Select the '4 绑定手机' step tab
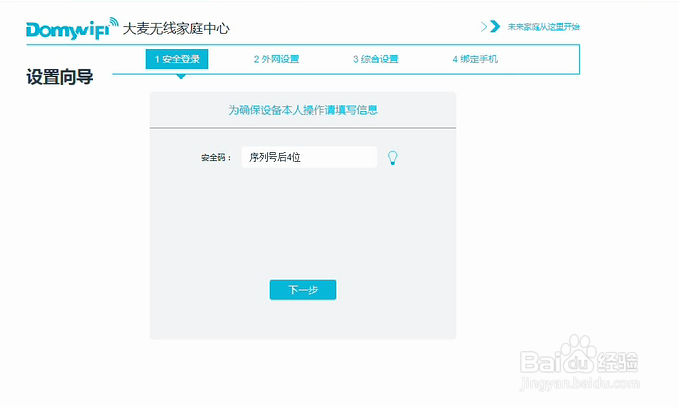The width and height of the screenshot is (679, 407). tap(475, 59)
